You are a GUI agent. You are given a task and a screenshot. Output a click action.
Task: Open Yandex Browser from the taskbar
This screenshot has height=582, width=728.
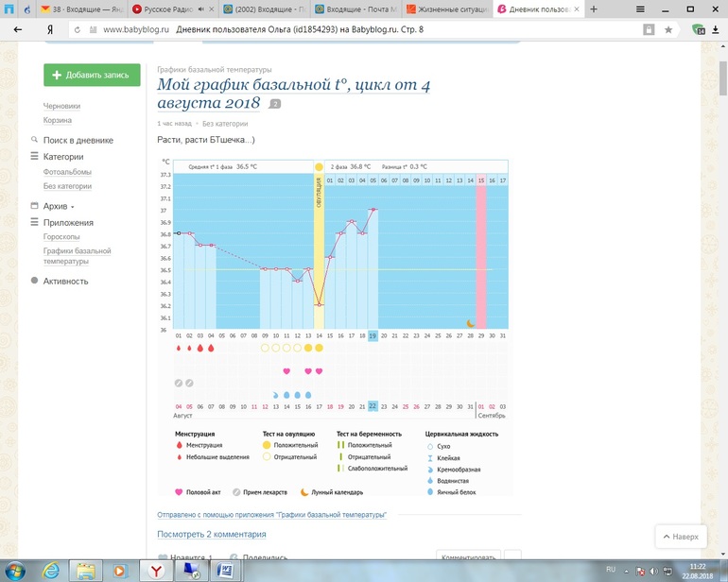pos(154,570)
